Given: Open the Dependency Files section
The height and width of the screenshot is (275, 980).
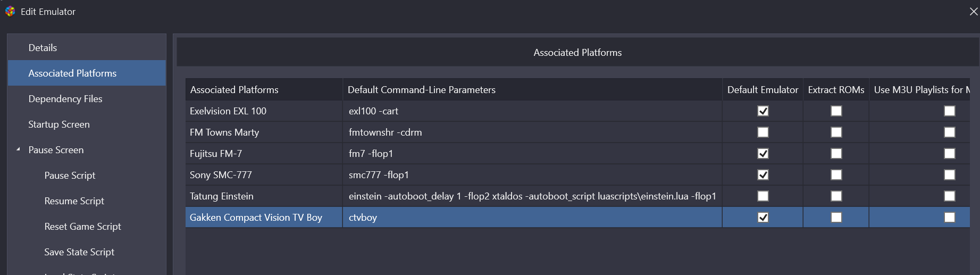Looking at the screenshot, I should pos(87,98).
